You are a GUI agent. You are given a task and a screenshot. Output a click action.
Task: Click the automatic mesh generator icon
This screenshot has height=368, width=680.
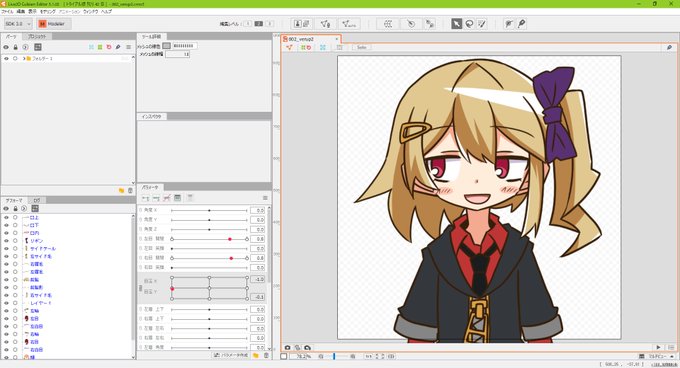[x=349, y=24]
